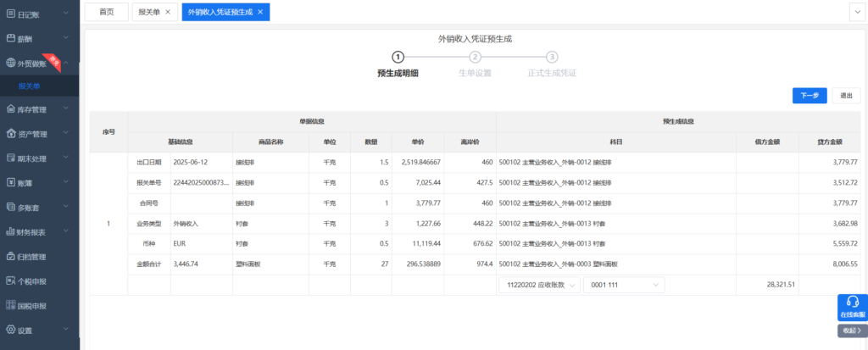868x350 pixels.
Task: Click the 归档管理 archive icon
Action: coord(10,257)
